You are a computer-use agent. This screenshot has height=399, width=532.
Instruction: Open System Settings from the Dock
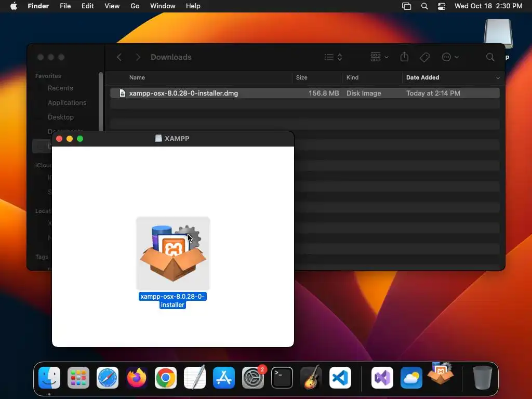pos(253,378)
